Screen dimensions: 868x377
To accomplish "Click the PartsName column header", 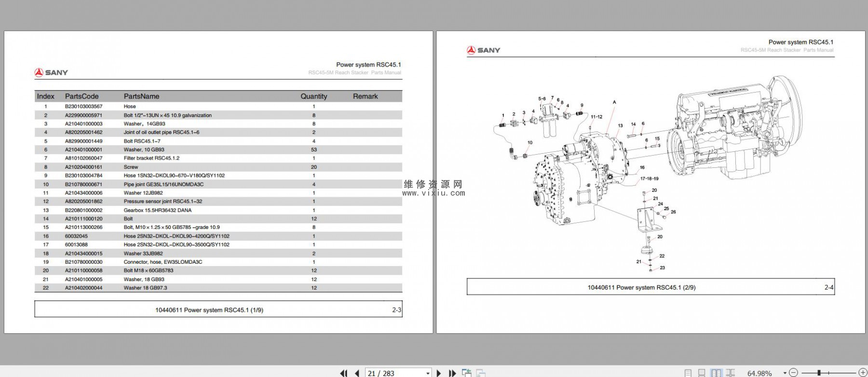I will point(141,96).
